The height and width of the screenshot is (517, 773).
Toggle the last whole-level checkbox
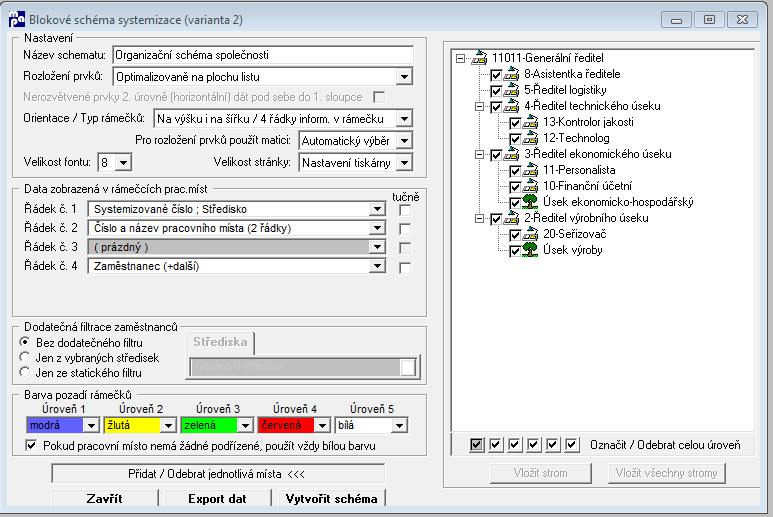point(571,445)
